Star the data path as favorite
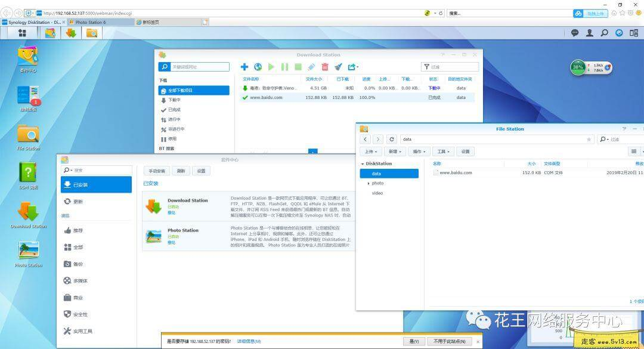Image resolution: width=644 pixels, height=349 pixels. pyautogui.click(x=589, y=139)
